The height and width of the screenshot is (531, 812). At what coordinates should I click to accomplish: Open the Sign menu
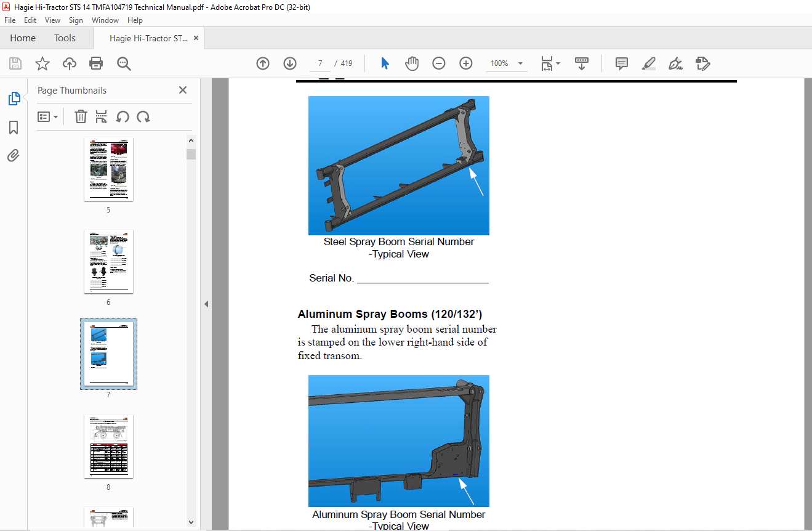point(76,20)
